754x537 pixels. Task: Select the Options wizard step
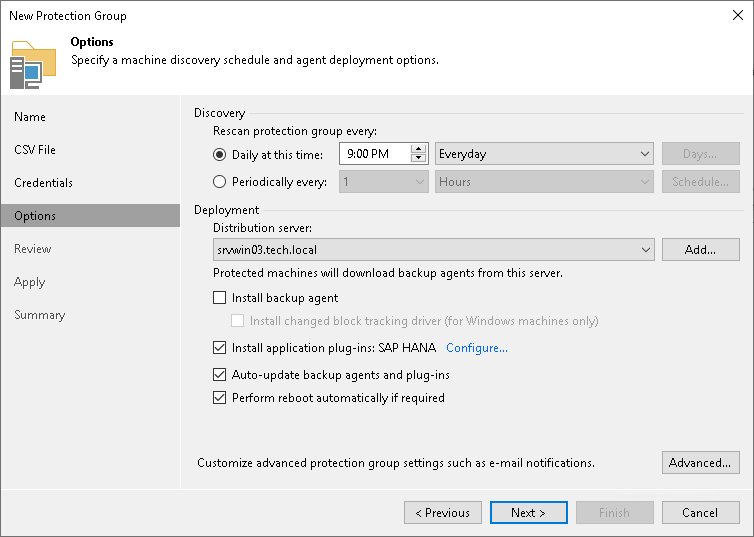[90, 215]
